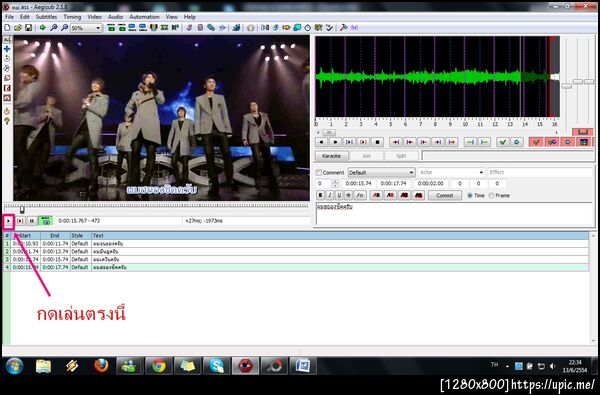The height and width of the screenshot is (395, 600).
Task: Click the New subtitles icon in the toolbar
Action: (7, 28)
